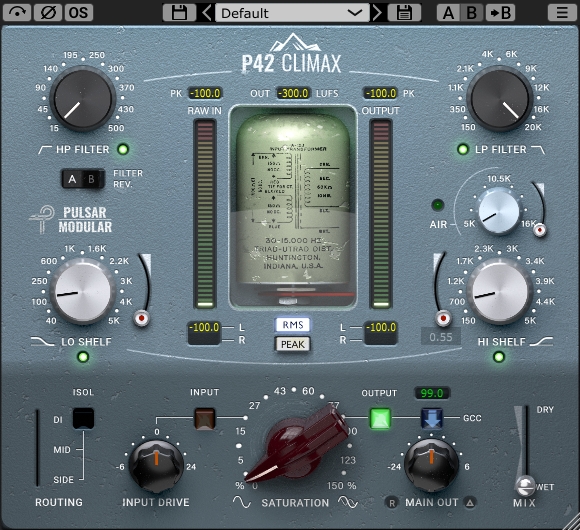Click the sine wave icon left of SATURATION
This screenshot has height=530, width=580.
coord(242,502)
